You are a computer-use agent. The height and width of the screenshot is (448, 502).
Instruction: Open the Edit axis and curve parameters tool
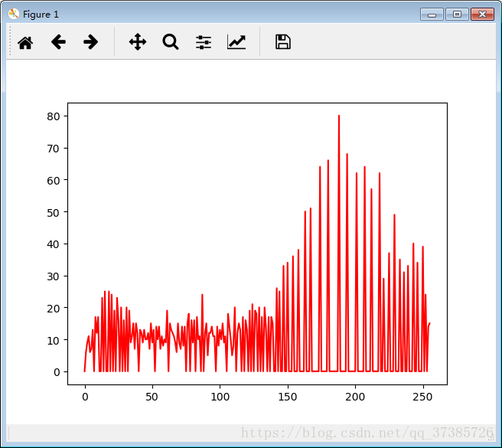(x=236, y=42)
